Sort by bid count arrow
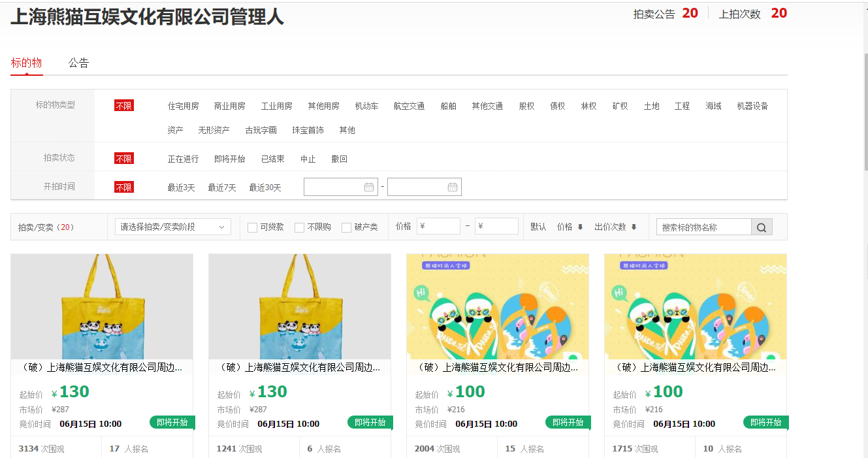The width and height of the screenshot is (868, 458). click(634, 227)
